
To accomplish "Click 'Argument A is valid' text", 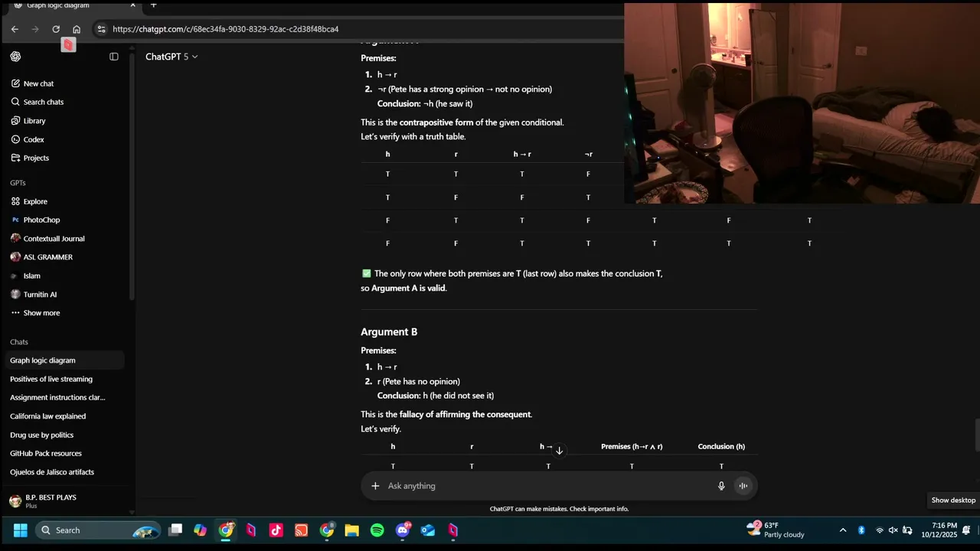I will pos(408,289).
